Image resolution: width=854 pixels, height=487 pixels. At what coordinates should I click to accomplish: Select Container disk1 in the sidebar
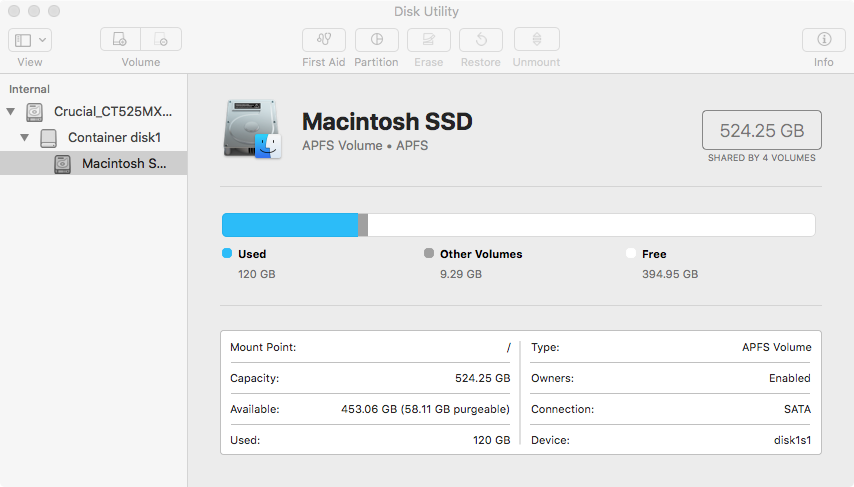tap(94, 137)
